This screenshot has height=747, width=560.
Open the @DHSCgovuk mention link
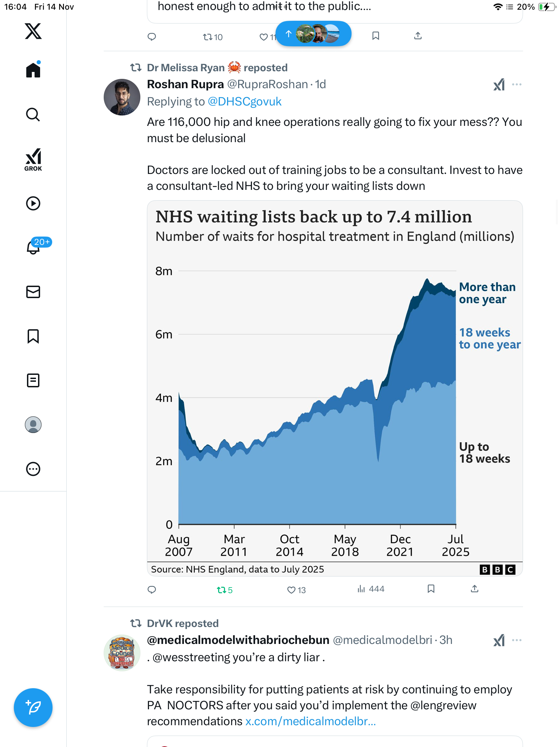(244, 102)
